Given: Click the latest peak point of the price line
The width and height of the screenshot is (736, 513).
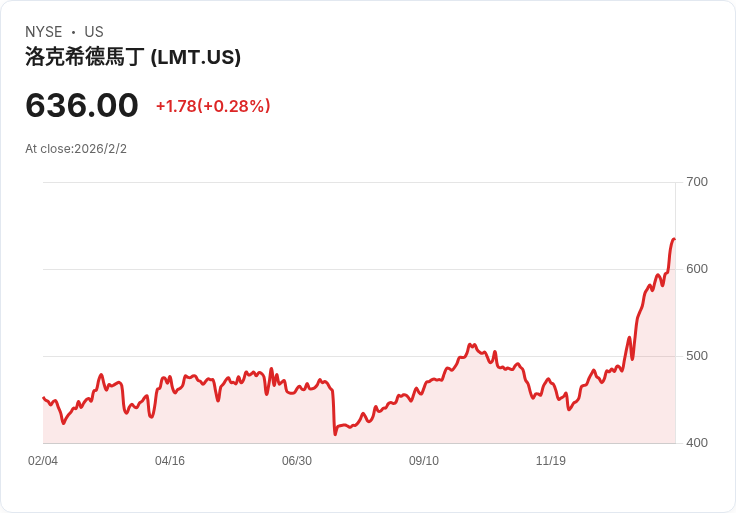Looking at the screenshot, I should tap(674, 239).
